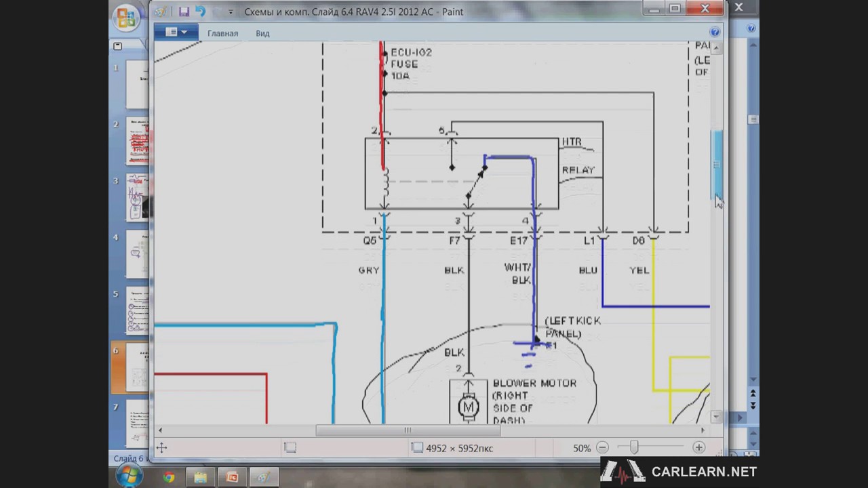Maximize the Paint window
Screen dimensions: 868x488
pyautogui.click(x=675, y=8)
